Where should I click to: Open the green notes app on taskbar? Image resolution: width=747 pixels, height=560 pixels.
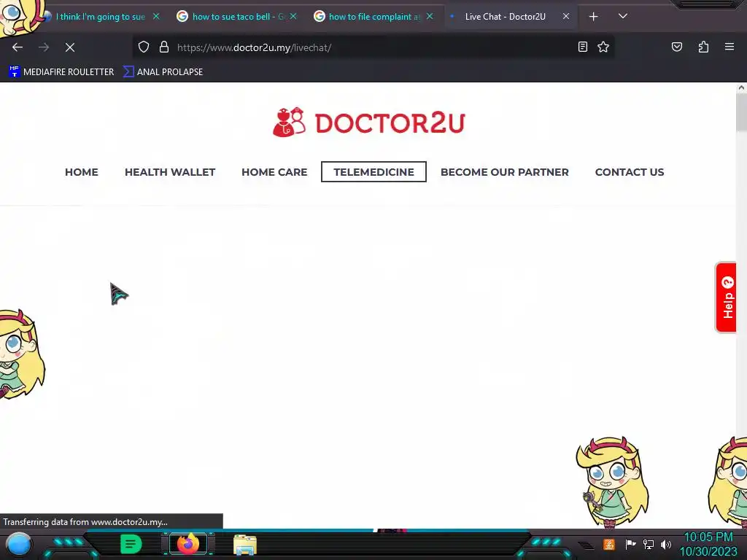(x=131, y=544)
